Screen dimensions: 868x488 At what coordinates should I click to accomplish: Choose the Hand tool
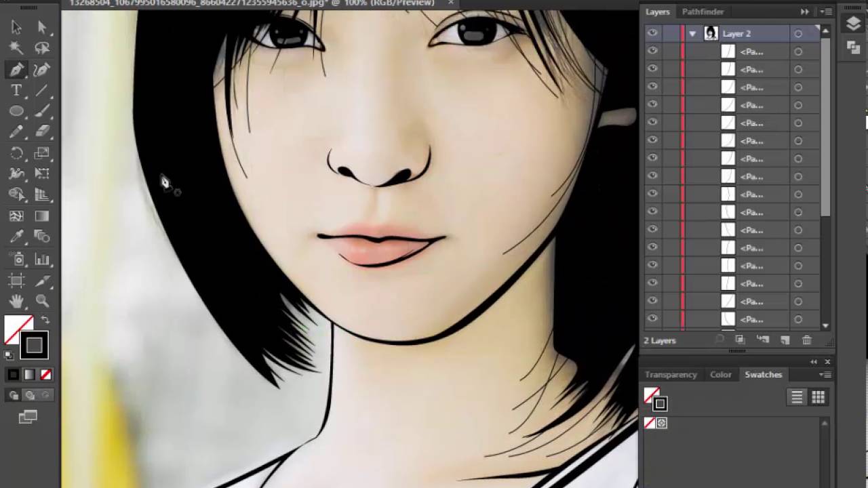click(16, 301)
